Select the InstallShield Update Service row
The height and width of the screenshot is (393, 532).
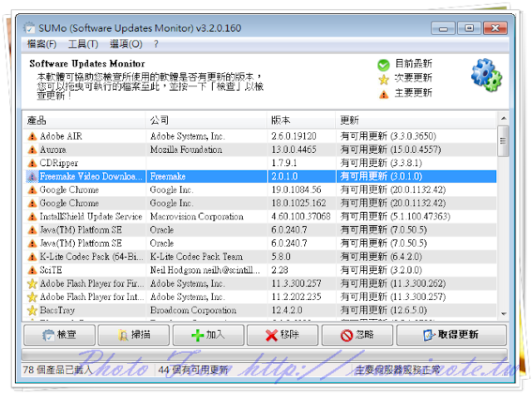pos(259,217)
